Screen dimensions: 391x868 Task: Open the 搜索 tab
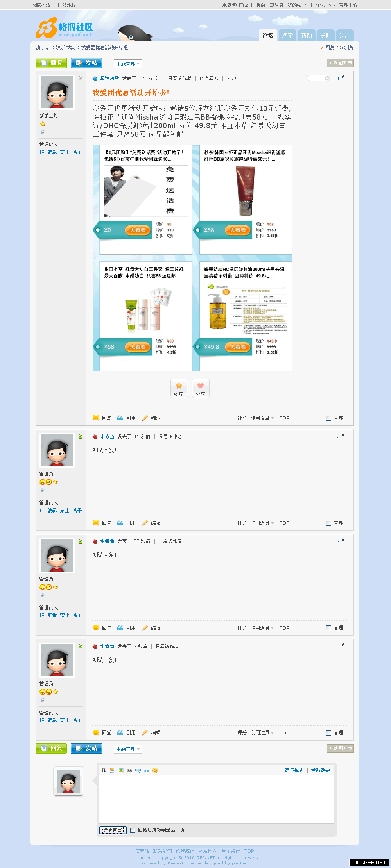pos(287,35)
